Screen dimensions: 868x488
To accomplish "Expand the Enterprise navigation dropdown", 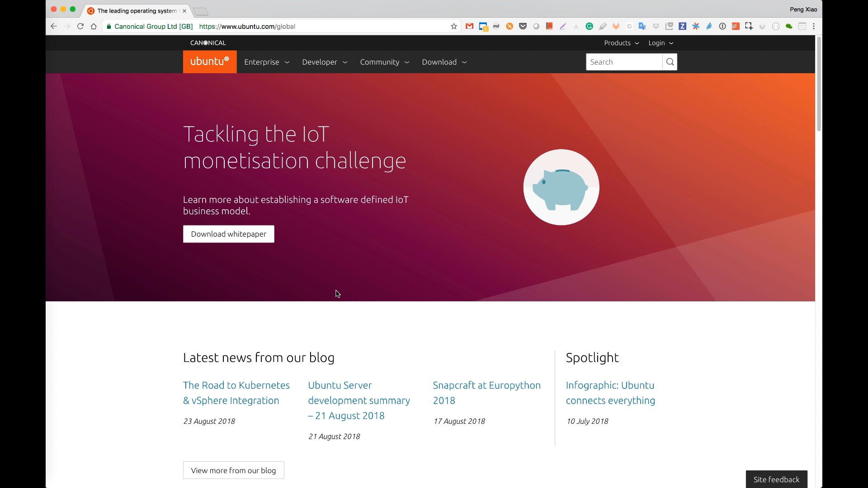I will coord(267,62).
